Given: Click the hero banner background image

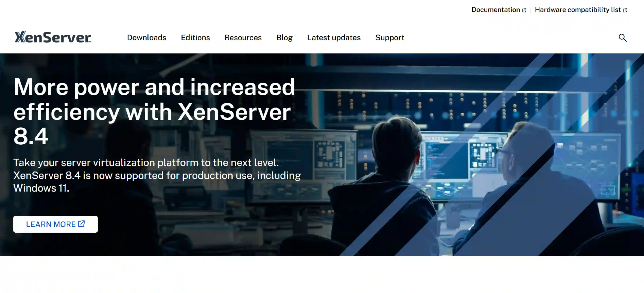Looking at the screenshot, I should [x=475, y=100].
